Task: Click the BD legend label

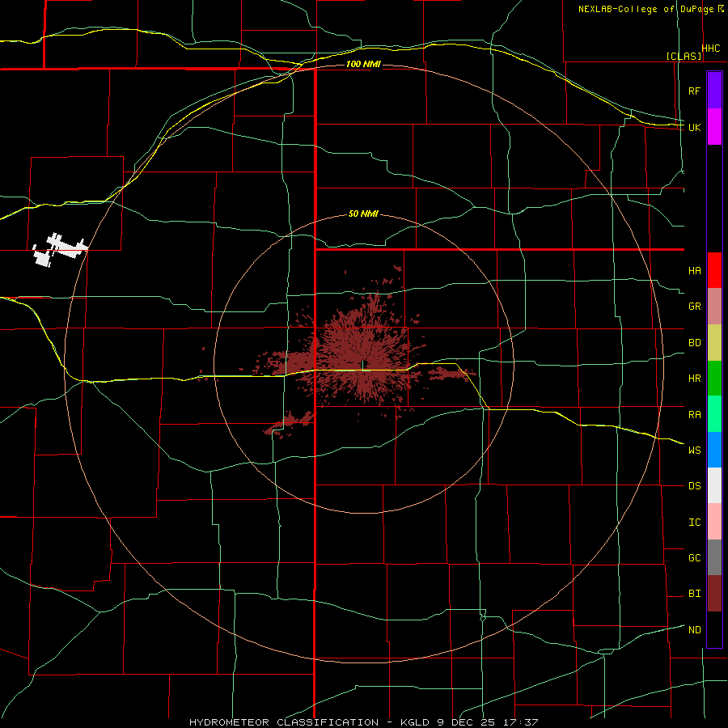Action: [694, 343]
